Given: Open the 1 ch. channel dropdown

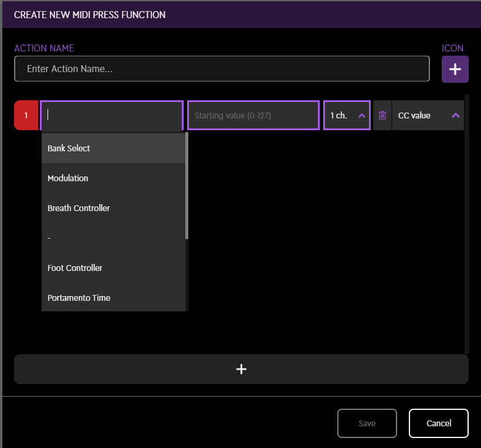Looking at the screenshot, I should [x=347, y=116].
